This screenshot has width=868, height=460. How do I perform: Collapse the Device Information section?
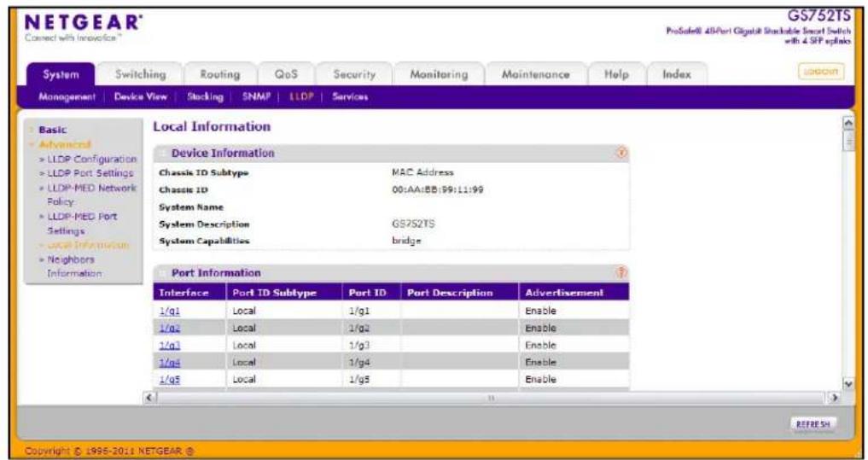(x=163, y=154)
